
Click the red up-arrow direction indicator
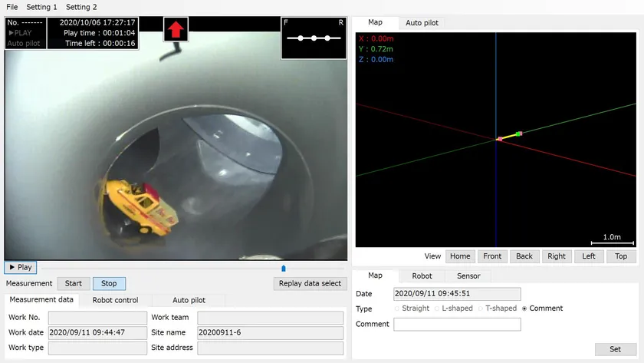pyautogui.click(x=176, y=30)
